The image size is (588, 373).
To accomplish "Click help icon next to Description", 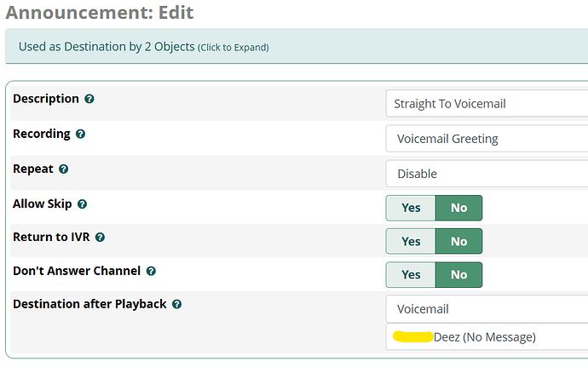I will point(89,99).
